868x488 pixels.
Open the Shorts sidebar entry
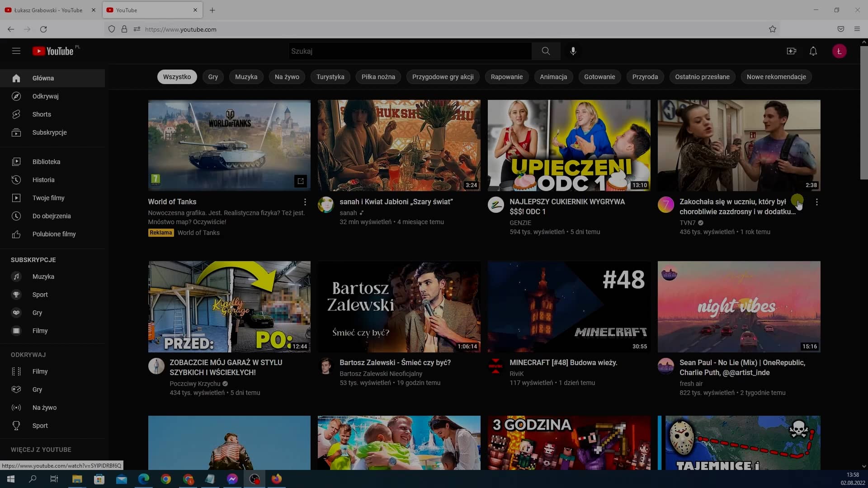42,114
